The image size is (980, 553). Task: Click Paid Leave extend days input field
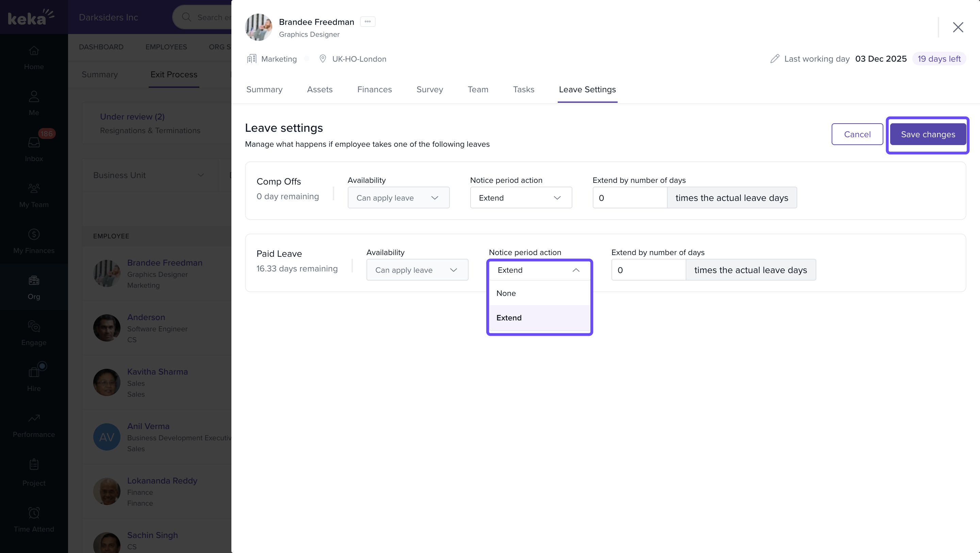pos(648,270)
